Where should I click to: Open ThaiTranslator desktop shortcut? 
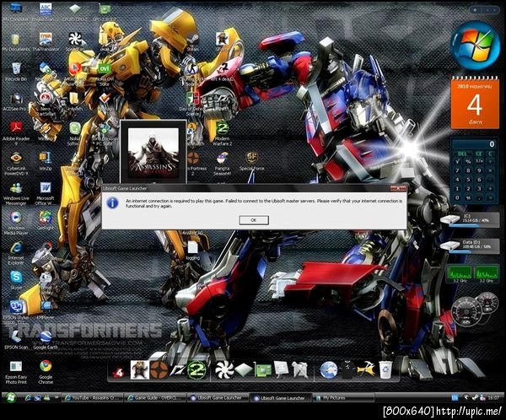[x=46, y=42]
